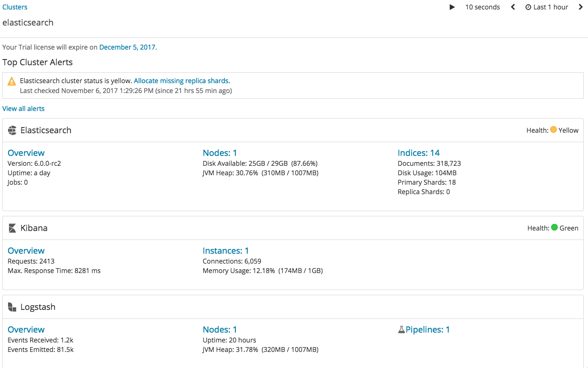Click the Disk Available 25GB / 29GB text
588x368 pixels.
[x=260, y=163]
